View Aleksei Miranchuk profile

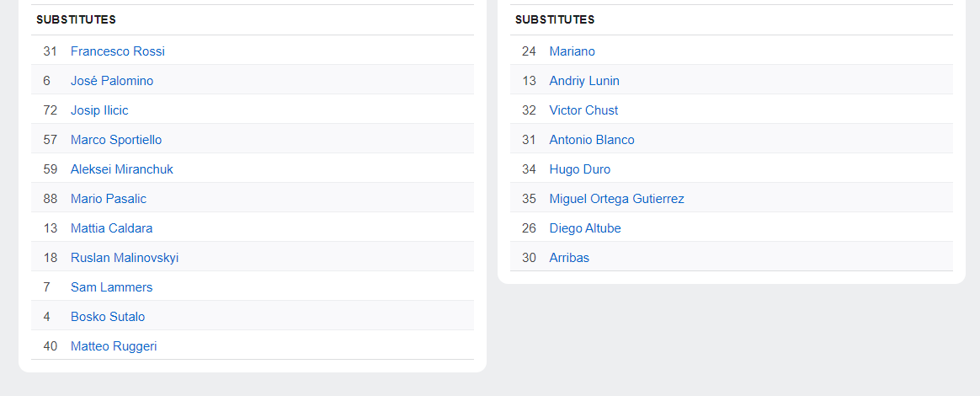(122, 169)
